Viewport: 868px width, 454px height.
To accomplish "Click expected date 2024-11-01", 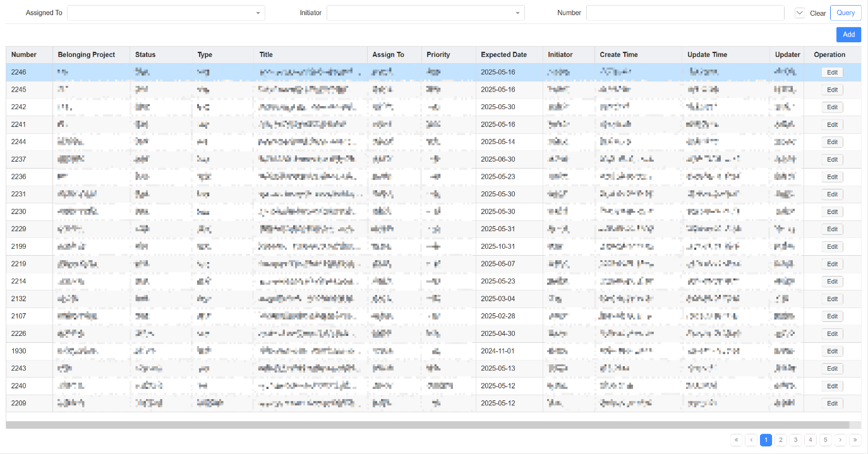I will 498,351.
